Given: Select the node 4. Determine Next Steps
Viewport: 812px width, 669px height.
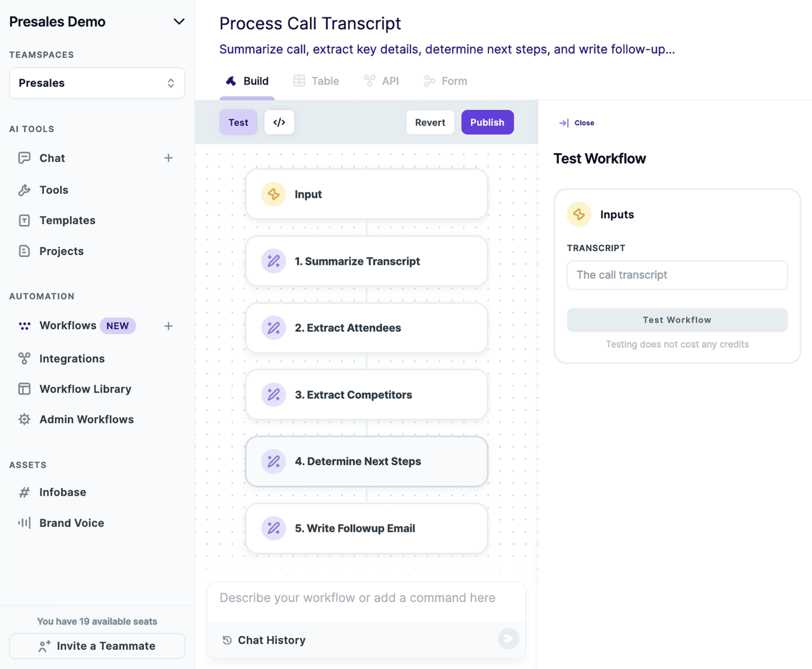Looking at the screenshot, I should coord(366,461).
